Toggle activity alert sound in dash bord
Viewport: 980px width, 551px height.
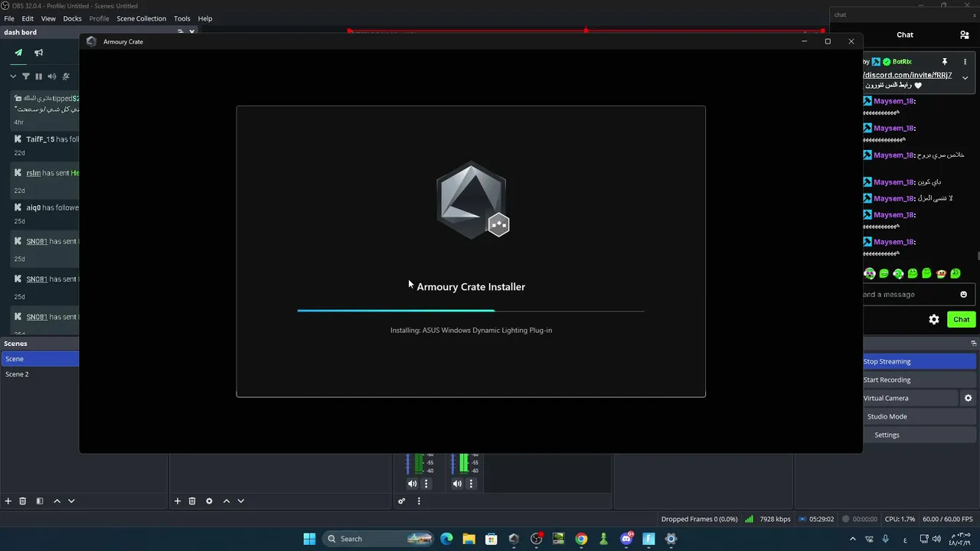coord(52,77)
